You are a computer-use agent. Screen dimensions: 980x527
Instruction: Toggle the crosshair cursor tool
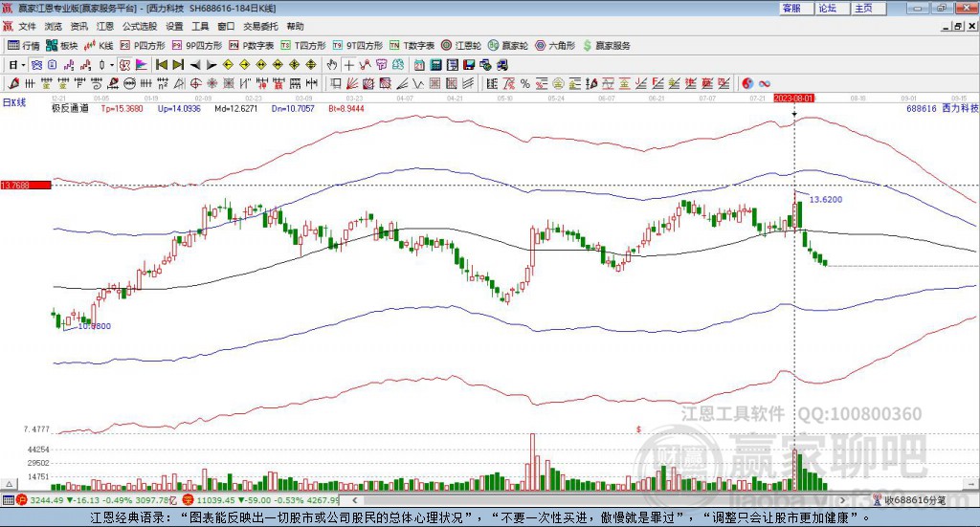(348, 65)
